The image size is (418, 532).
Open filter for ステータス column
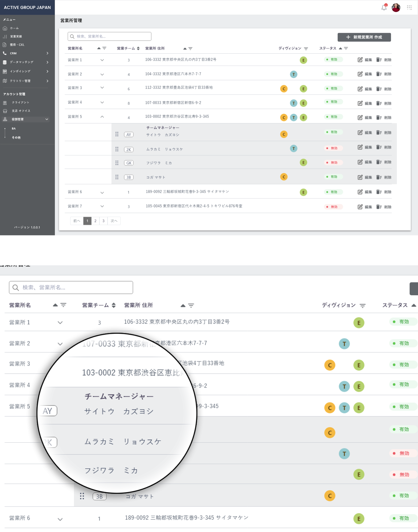pyautogui.click(x=346, y=49)
